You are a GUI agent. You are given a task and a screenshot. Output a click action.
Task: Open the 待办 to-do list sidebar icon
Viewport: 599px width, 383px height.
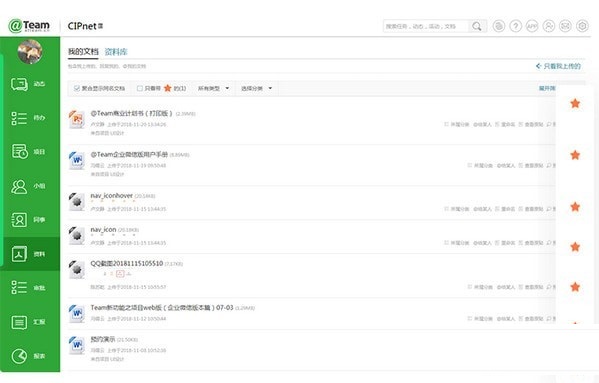pyautogui.click(x=19, y=118)
